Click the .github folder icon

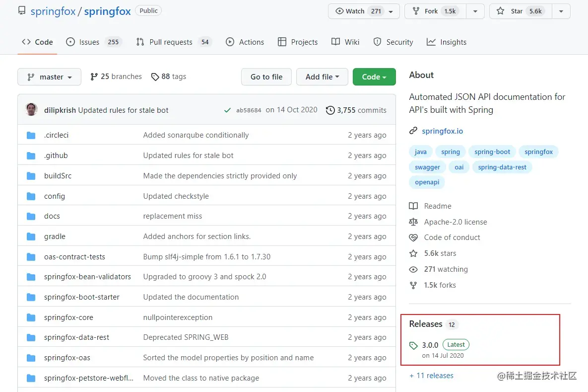coord(31,156)
